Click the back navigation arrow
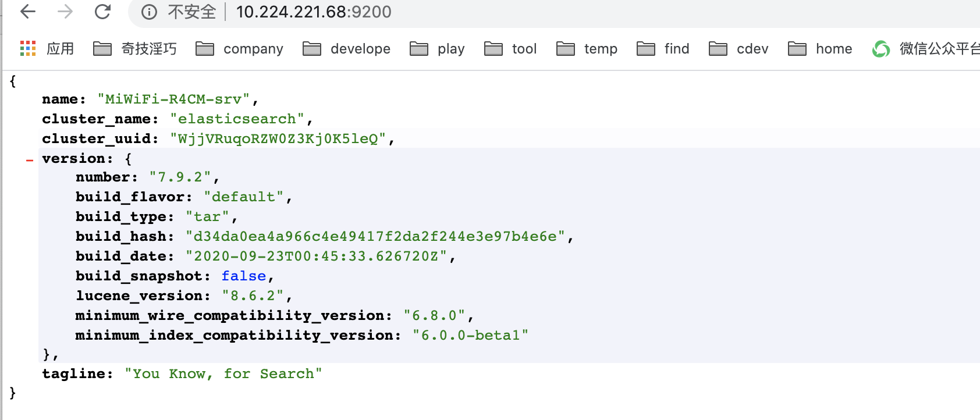This screenshot has width=980, height=420. point(27,12)
